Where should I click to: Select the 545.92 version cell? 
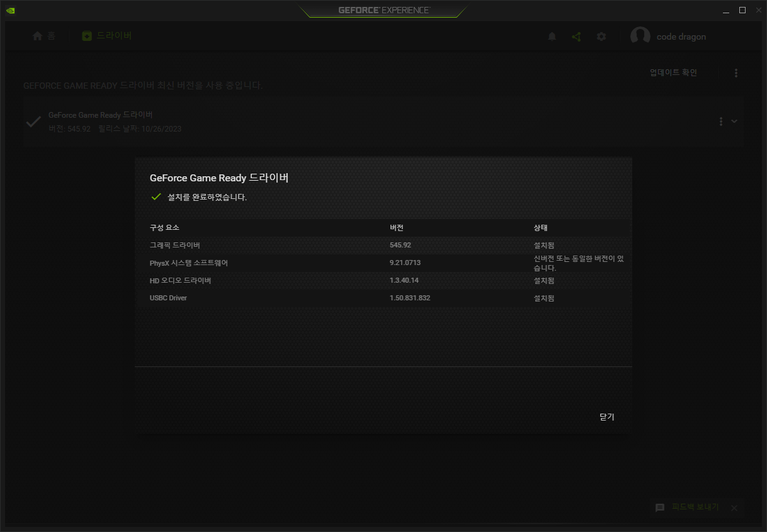[401, 245]
